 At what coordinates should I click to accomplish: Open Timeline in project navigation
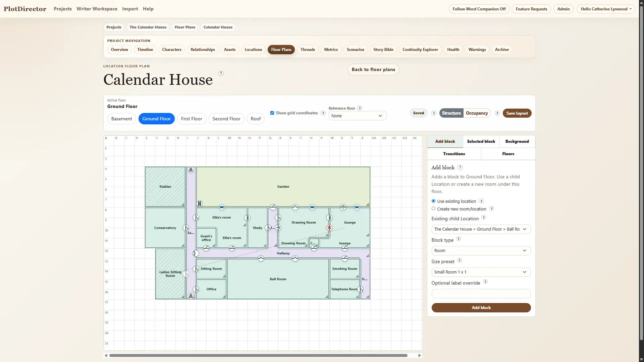point(145,50)
